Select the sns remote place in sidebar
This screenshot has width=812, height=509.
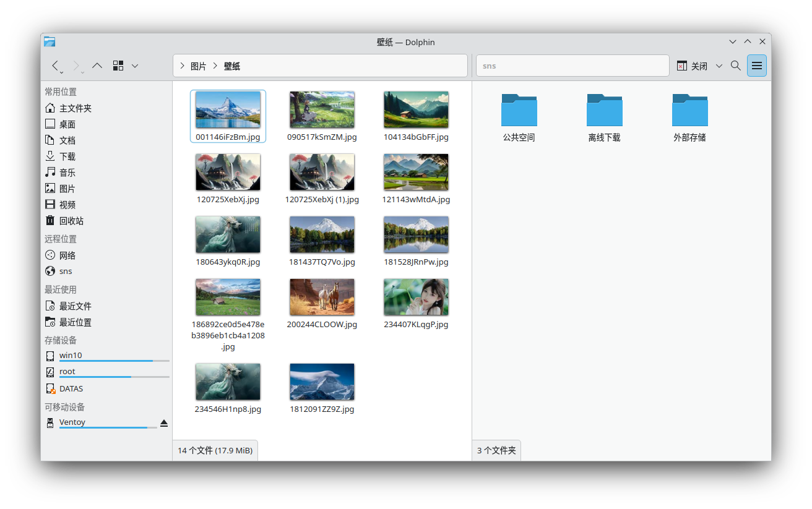[105, 272]
